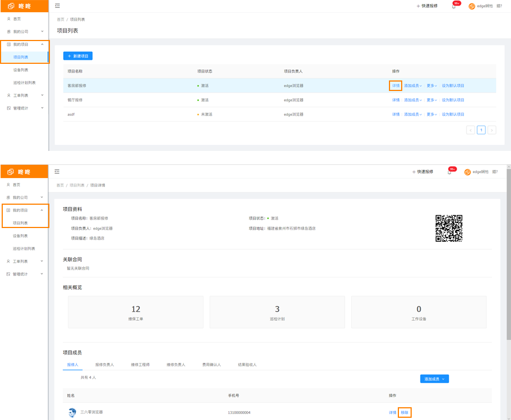Click 新建项目 button with plus icon
Viewport: 511px width, 420px height.
[78, 56]
